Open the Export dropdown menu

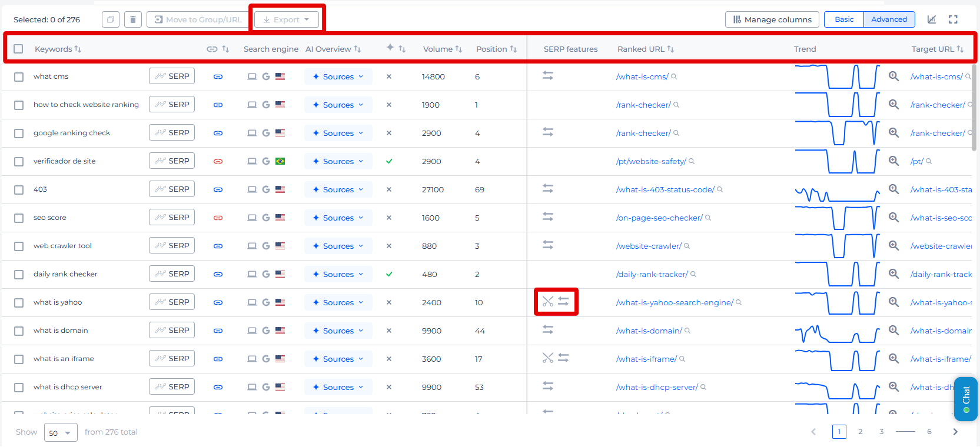point(287,19)
